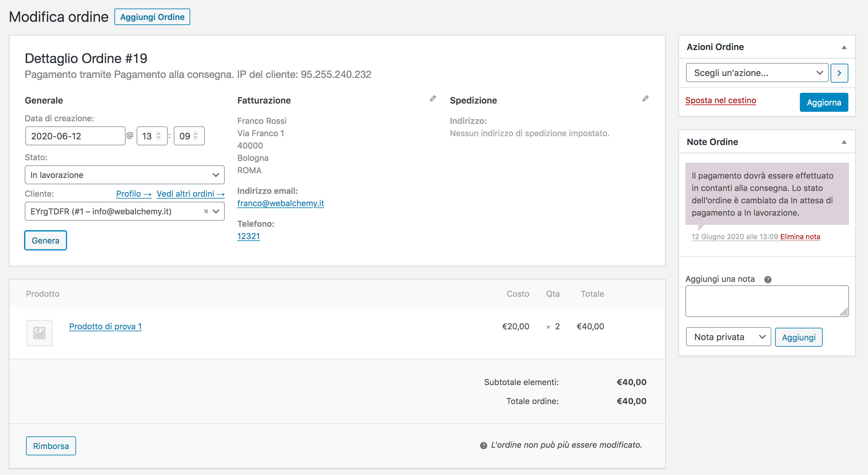Open Prodotto di prova 1 link

(x=105, y=326)
